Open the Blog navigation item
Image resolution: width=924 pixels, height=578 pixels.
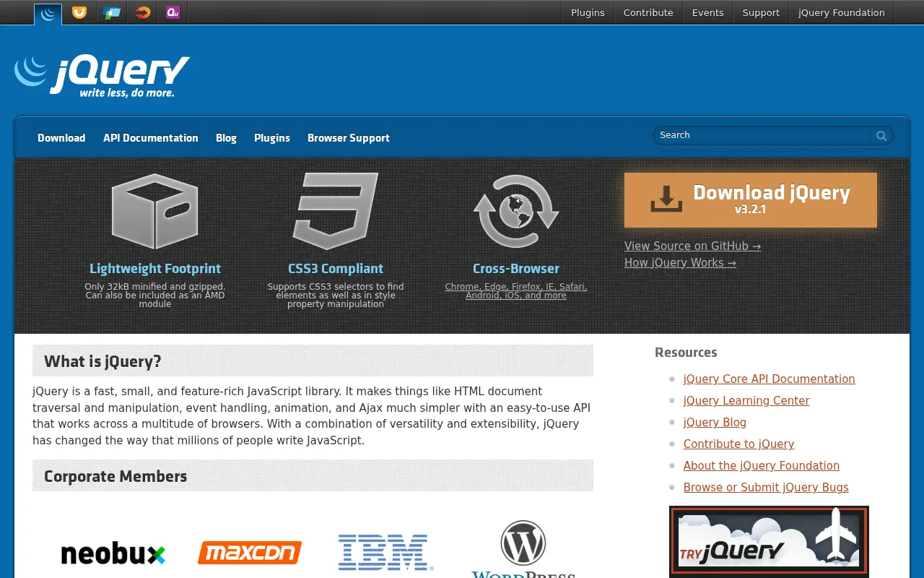click(x=226, y=138)
